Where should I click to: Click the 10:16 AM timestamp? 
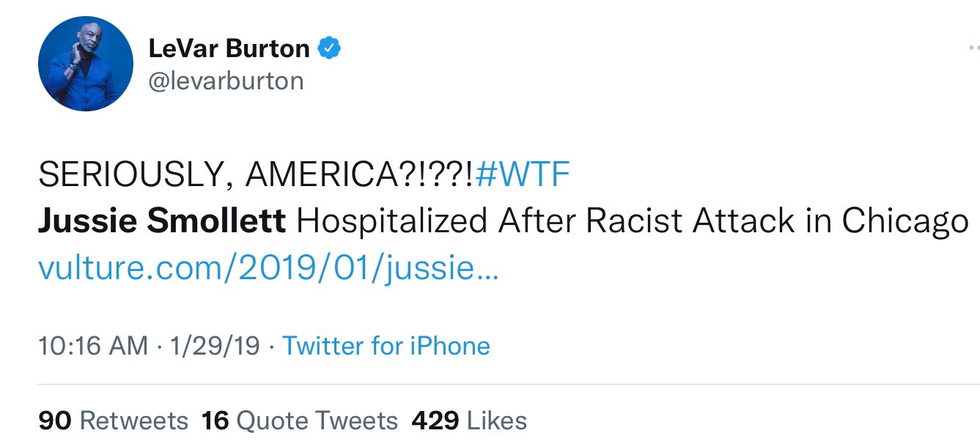pos(93,346)
